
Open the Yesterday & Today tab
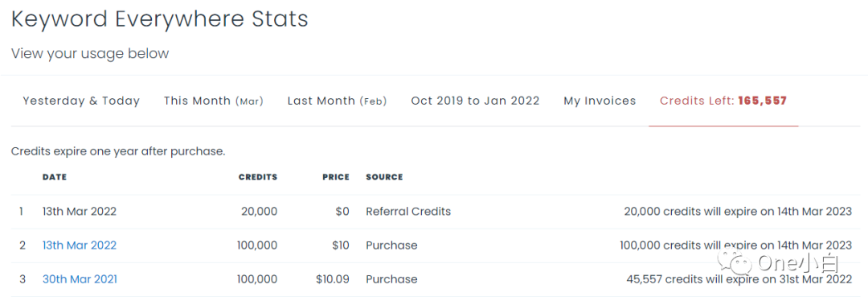coord(81,101)
